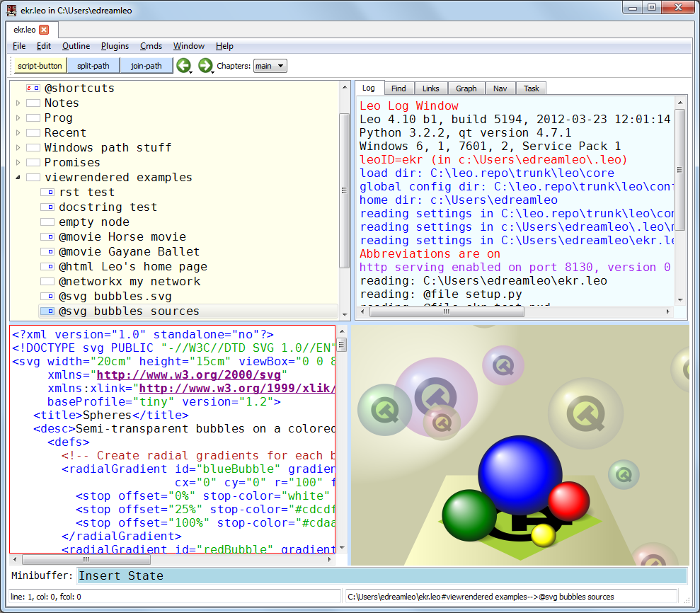Screen dimensions: 700x613
Task: Switch to the Find tab
Action: pos(398,88)
